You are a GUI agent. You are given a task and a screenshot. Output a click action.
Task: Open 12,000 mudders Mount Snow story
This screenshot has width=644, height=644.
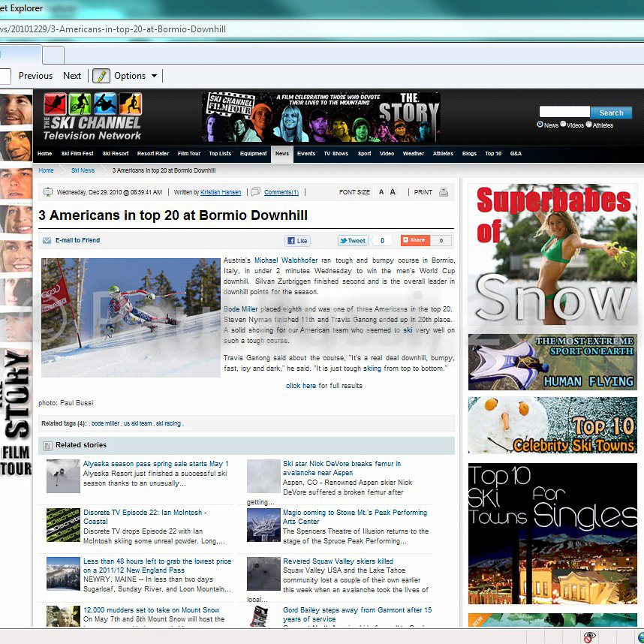(x=151, y=610)
